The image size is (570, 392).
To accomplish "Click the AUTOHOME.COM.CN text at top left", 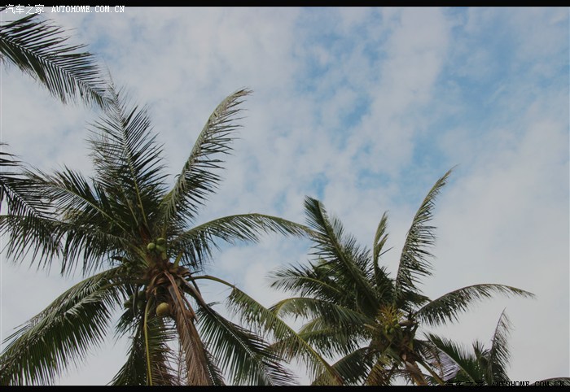I will [88, 9].
